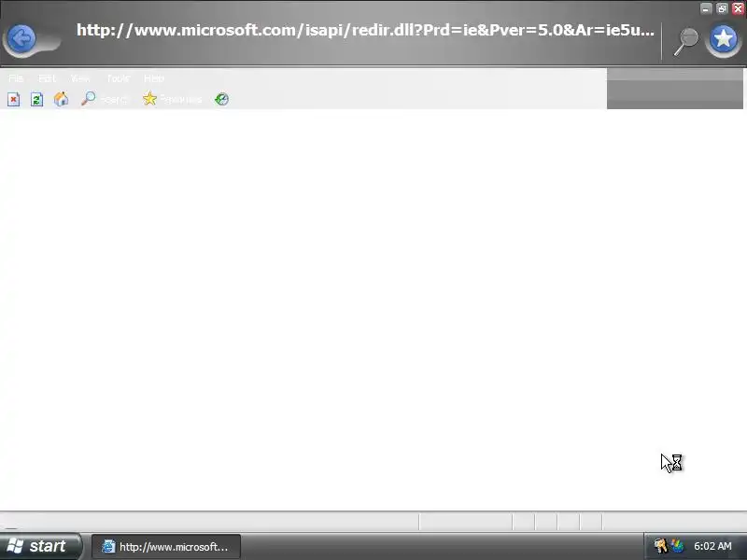Screen dimensions: 747x560
Task: Open the File menu
Action: (x=16, y=78)
